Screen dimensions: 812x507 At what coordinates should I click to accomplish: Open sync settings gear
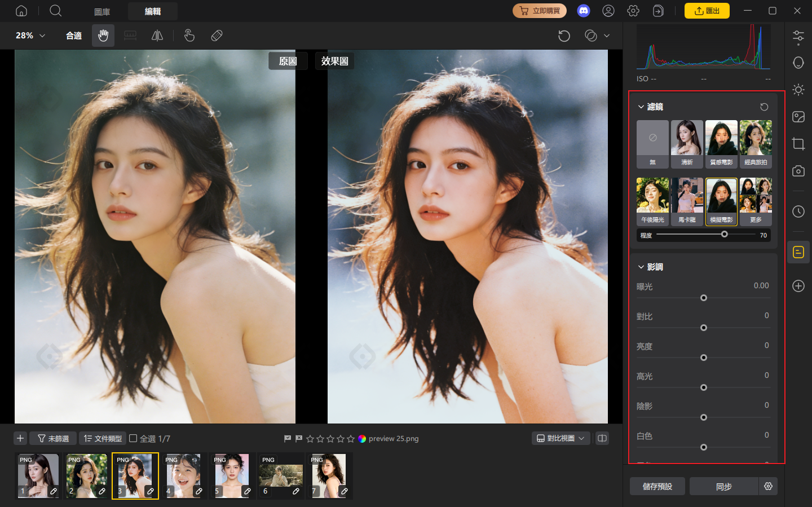[x=768, y=486]
